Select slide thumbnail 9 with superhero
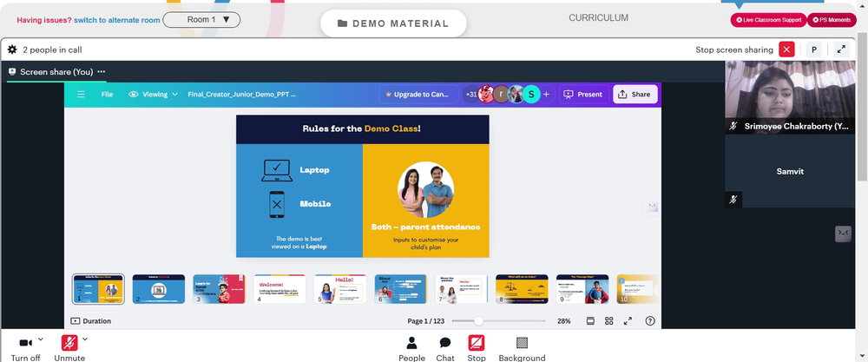The height and width of the screenshot is (362, 868). [x=582, y=289]
